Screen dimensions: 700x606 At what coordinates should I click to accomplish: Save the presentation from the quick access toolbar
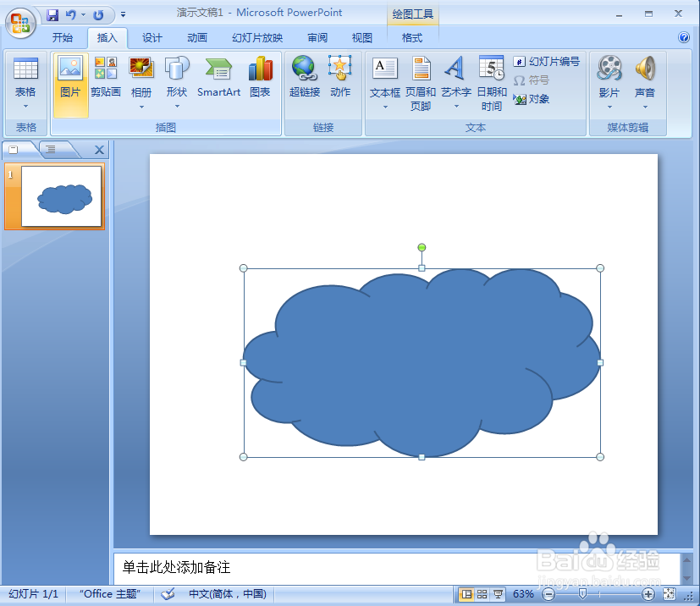[x=52, y=15]
